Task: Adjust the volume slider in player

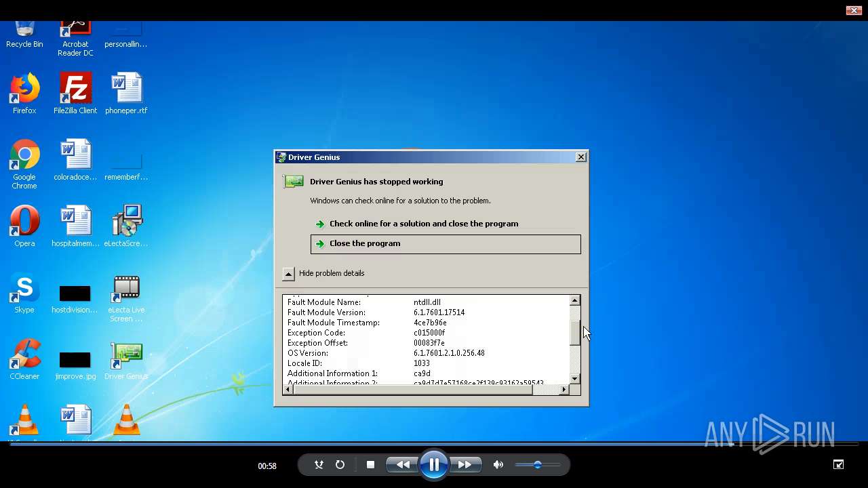Action: click(537, 465)
